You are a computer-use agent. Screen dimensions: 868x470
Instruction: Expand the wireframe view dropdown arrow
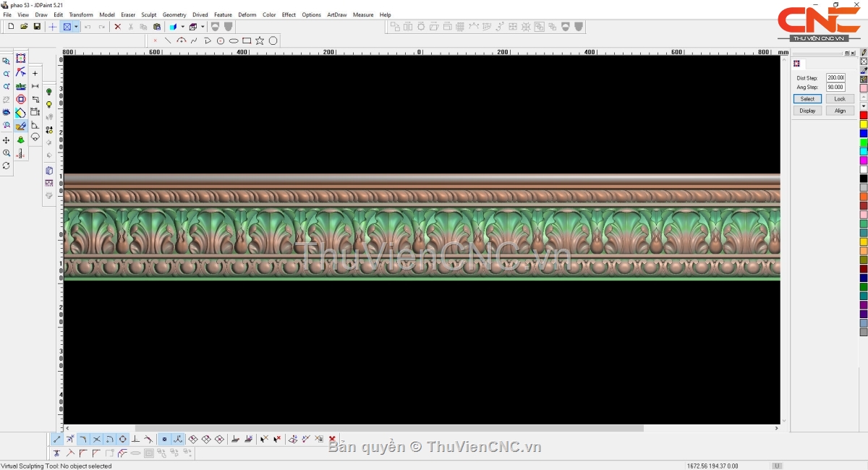tap(203, 27)
